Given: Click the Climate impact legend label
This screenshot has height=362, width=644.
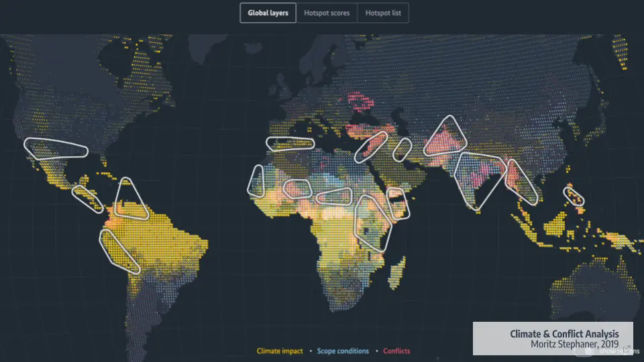Looking at the screenshot, I should coord(280,351).
